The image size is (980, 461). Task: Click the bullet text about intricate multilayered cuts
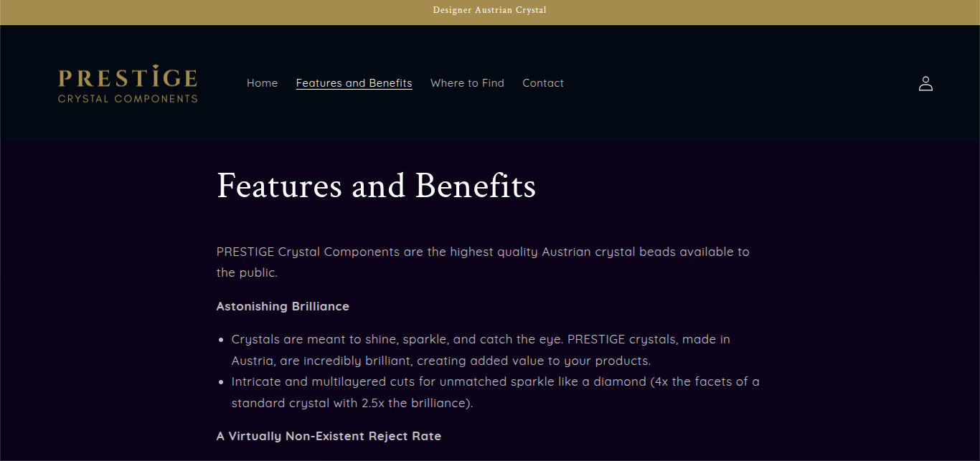pyautogui.click(x=494, y=382)
